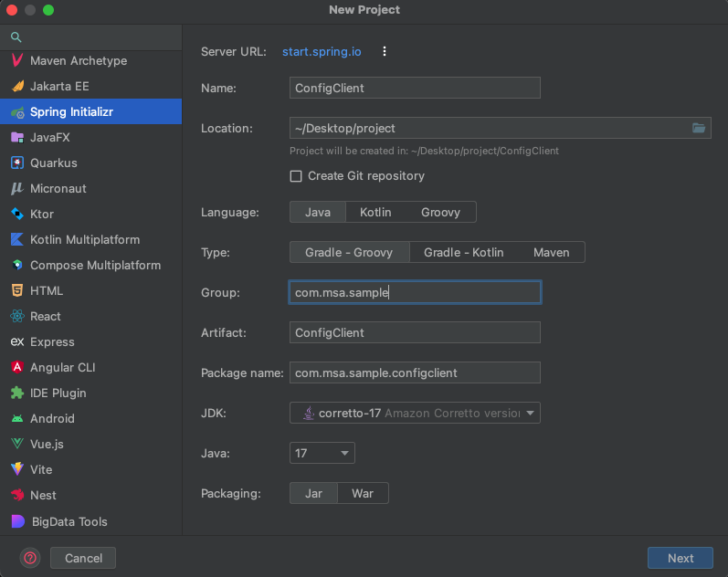Screen dimensions: 728x577
Task: Click the Group field com.msa.sample
Action: point(415,292)
